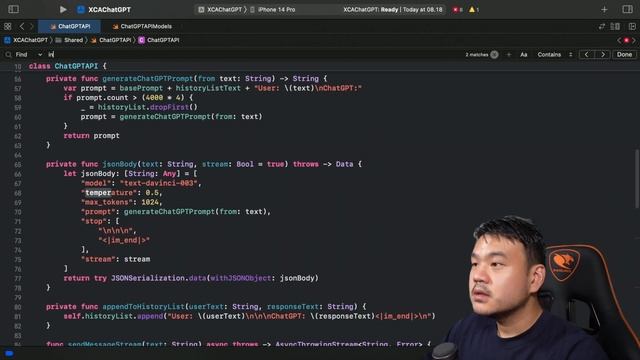This screenshot has width=640, height=360.
Task: Clear the search with the x button
Action: click(494, 55)
